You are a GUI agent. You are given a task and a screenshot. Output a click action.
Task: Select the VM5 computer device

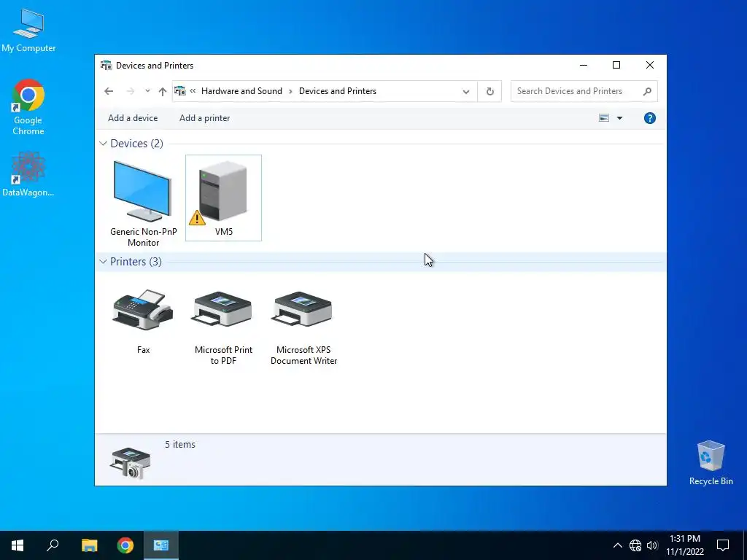(x=223, y=198)
